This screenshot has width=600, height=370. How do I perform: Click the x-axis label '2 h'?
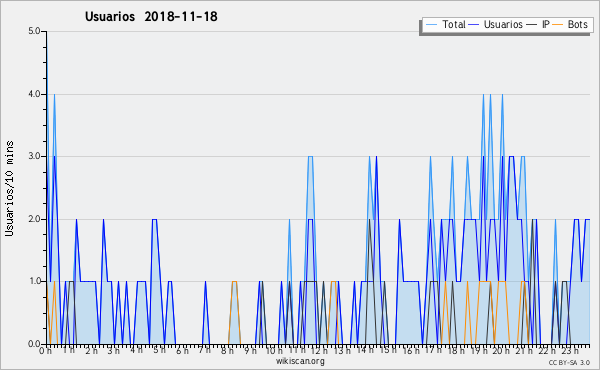click(91, 351)
